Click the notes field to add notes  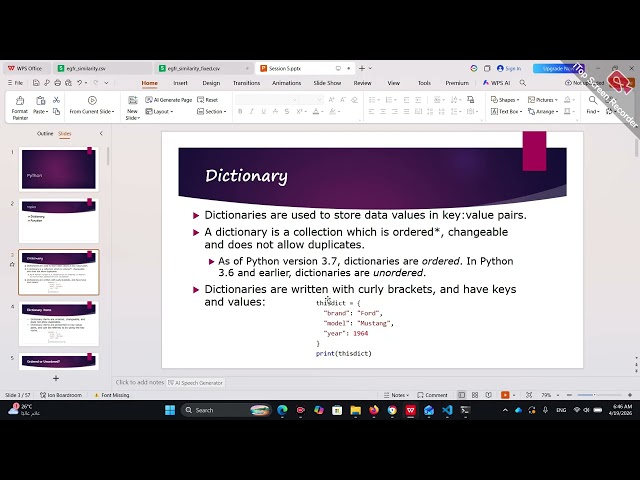pos(140,382)
